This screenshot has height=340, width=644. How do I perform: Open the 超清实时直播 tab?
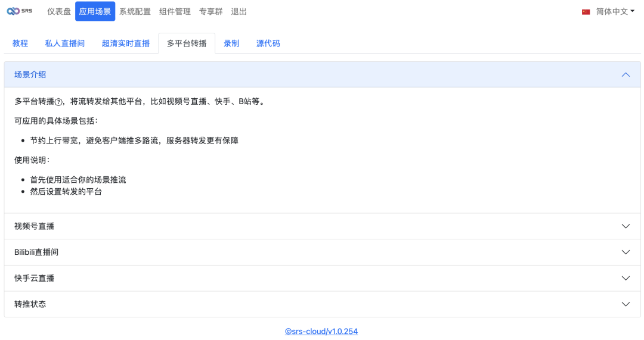126,43
